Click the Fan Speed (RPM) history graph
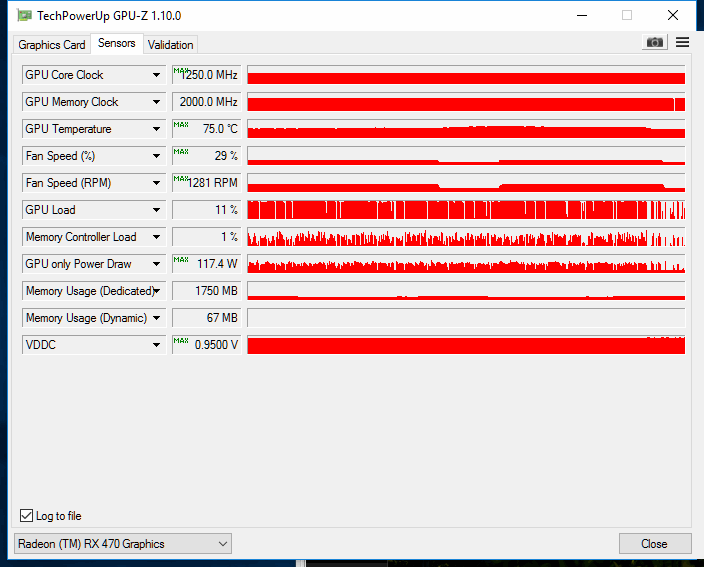Viewport: 704px width, 567px height. 466,183
